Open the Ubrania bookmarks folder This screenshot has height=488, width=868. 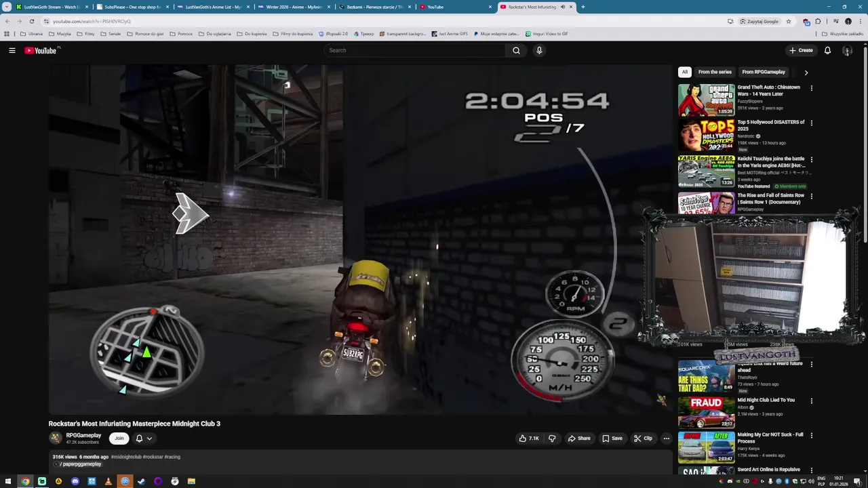[32, 33]
